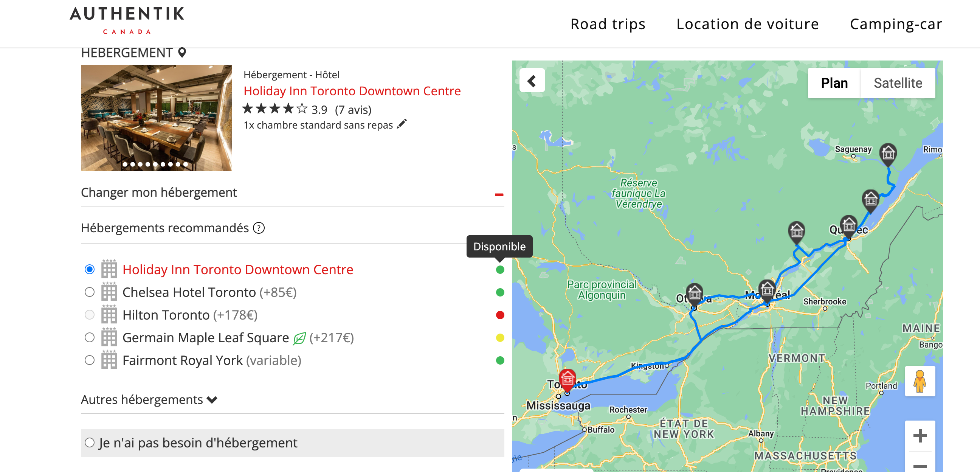This screenshot has width=980, height=472.
Task: Choose Je n'ai pas besoin d'hébergement option
Action: (89, 443)
